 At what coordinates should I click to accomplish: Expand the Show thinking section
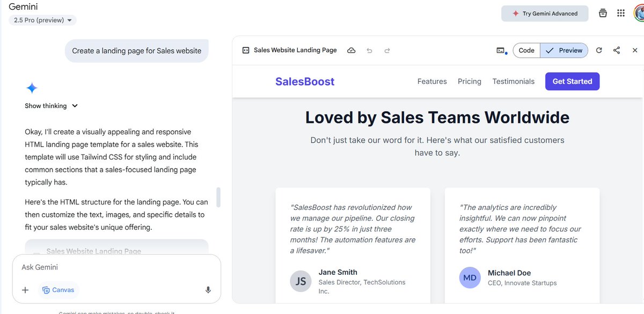click(x=52, y=106)
